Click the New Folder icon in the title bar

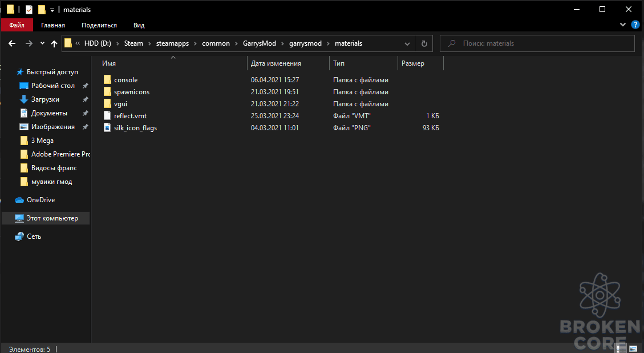click(42, 10)
